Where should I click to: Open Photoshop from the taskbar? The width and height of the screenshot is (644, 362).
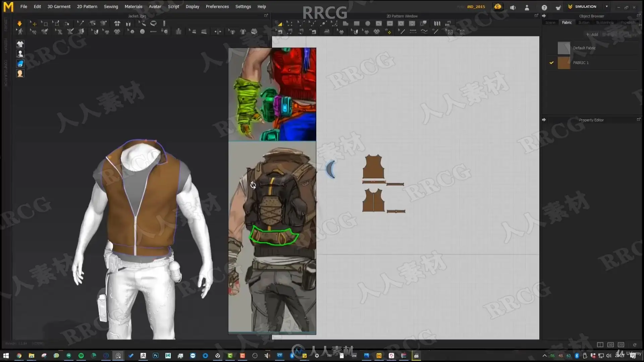(x=155, y=356)
